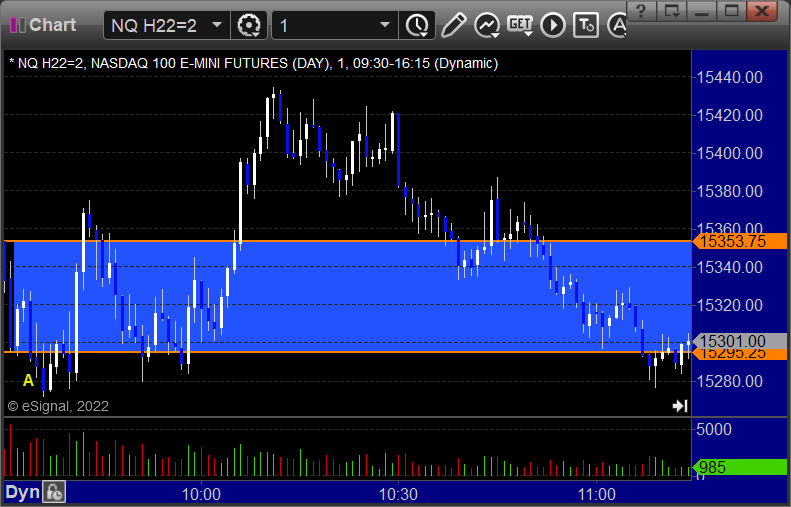Click the circled A toolbar icon

(x=616, y=25)
